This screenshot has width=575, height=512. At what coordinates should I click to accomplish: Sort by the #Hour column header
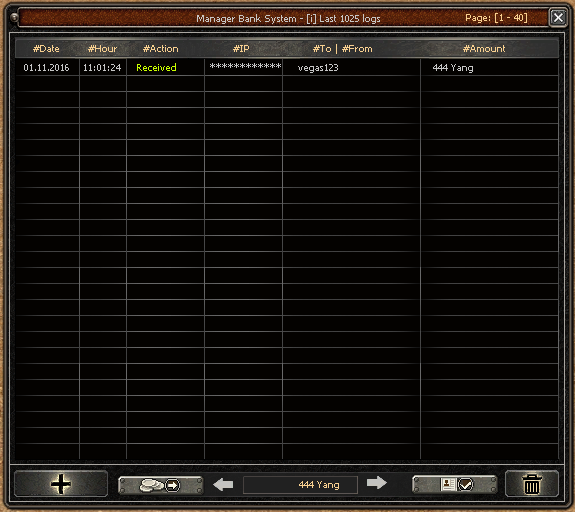(x=103, y=49)
